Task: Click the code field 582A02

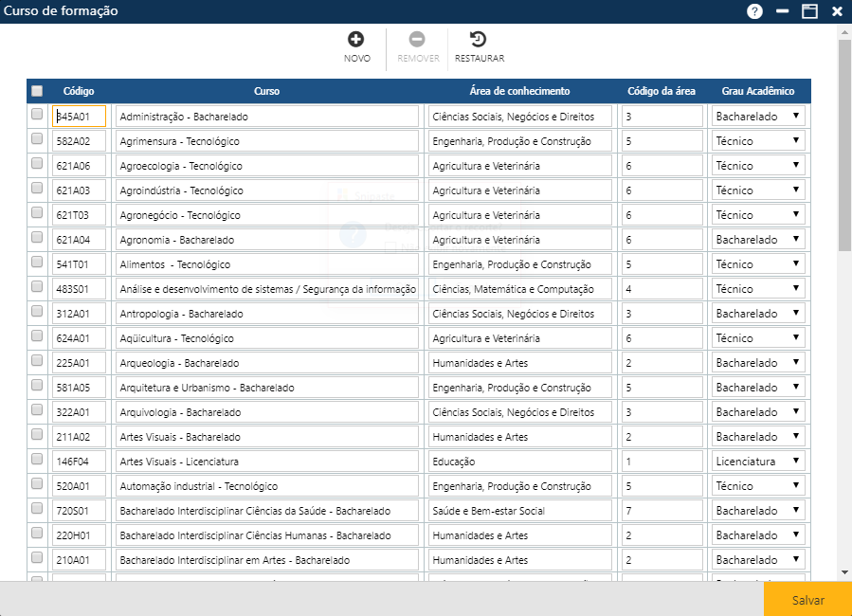Action: point(79,141)
